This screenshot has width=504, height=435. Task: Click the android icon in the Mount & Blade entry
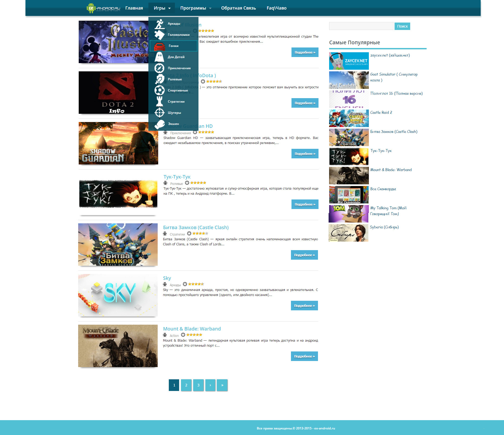coord(165,335)
